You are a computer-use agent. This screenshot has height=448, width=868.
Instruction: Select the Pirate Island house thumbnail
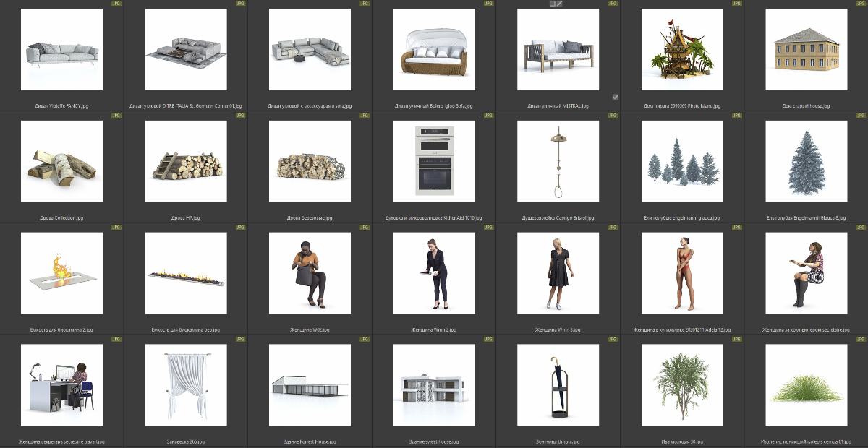(x=682, y=49)
